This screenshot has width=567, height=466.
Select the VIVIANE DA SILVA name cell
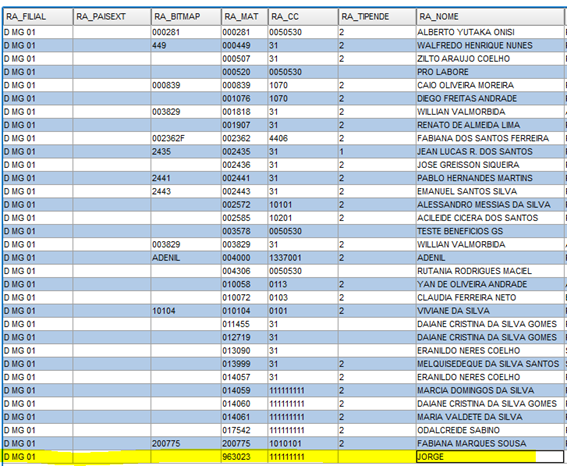point(490,311)
